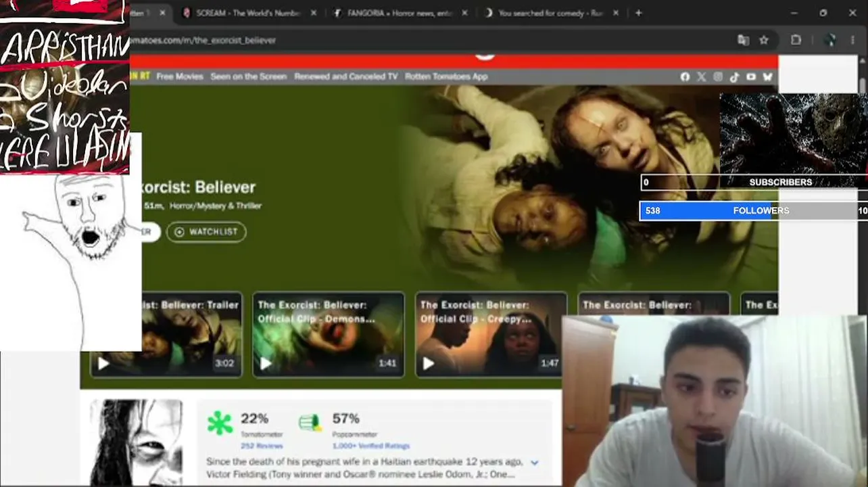Open the browser profile avatar

(x=831, y=41)
